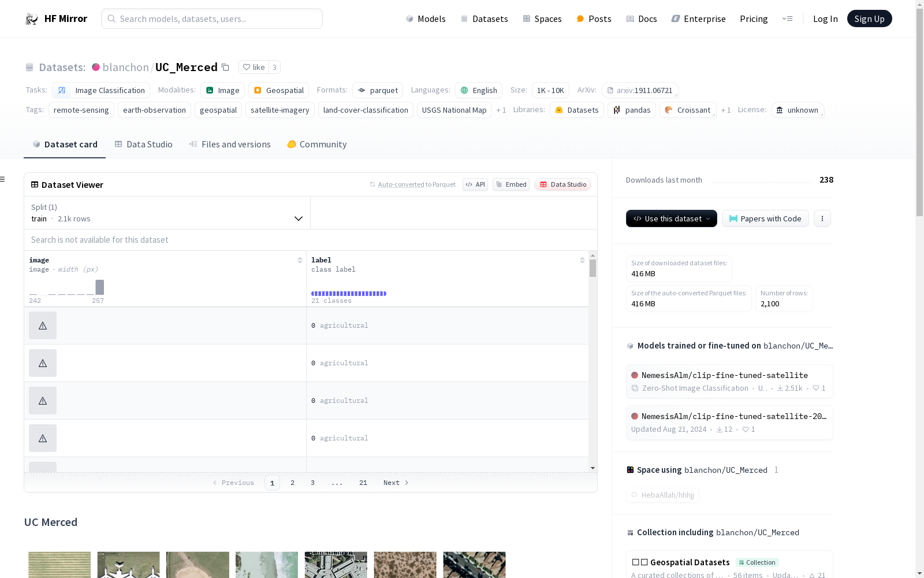The width and height of the screenshot is (924, 578).
Task: Click the second row's image warning icon
Action: pos(43,363)
